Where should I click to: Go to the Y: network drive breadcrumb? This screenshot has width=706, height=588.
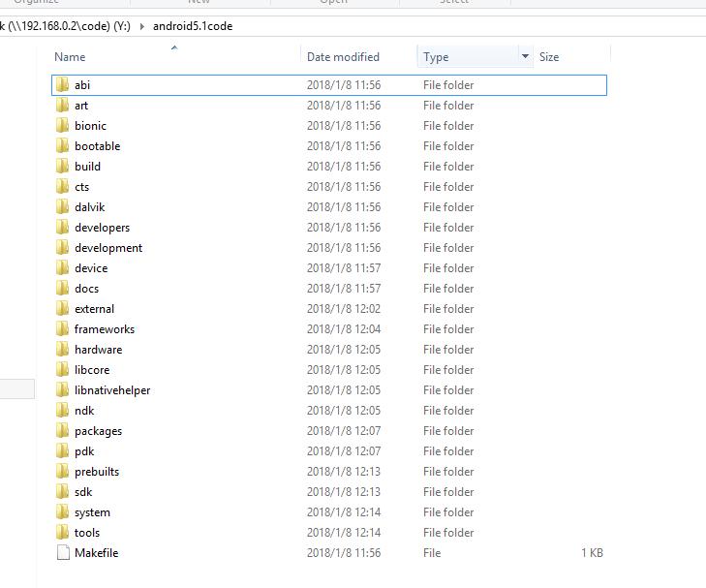(65, 26)
